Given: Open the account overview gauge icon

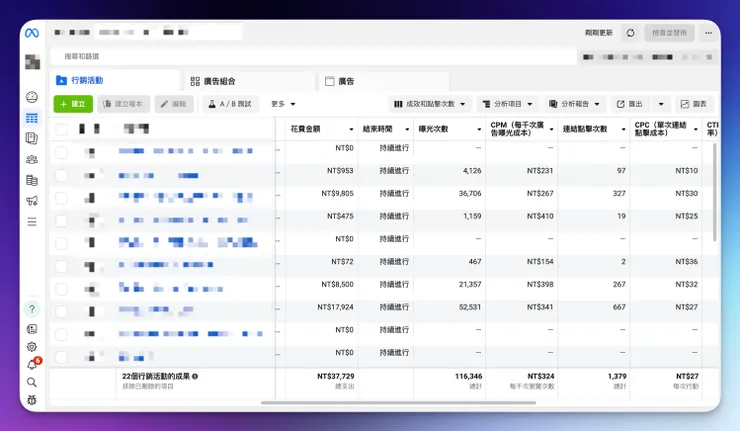Looking at the screenshot, I should coord(32,97).
